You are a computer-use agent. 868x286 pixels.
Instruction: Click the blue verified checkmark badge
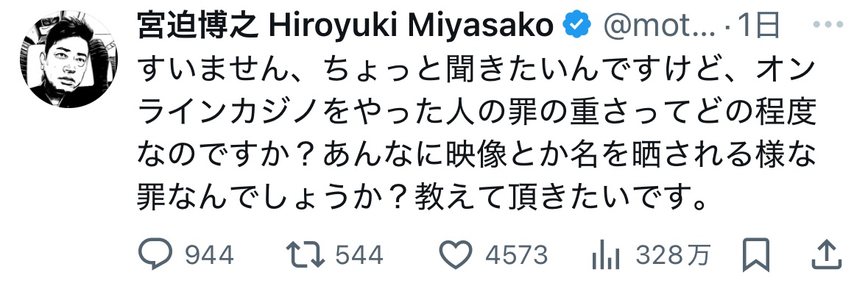(x=577, y=26)
